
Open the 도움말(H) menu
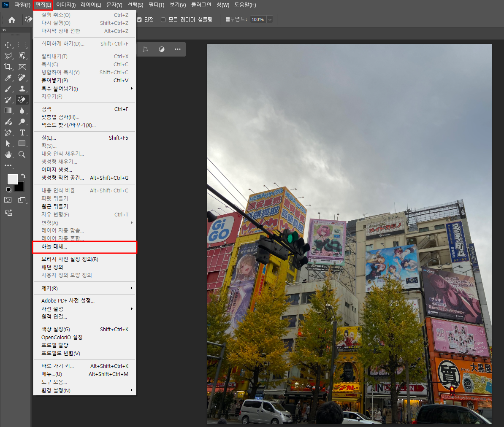[x=245, y=5]
